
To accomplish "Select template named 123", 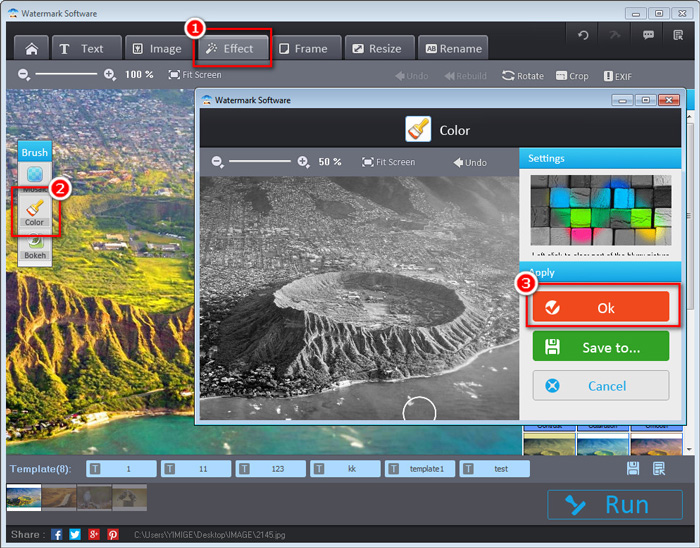I will (271, 469).
